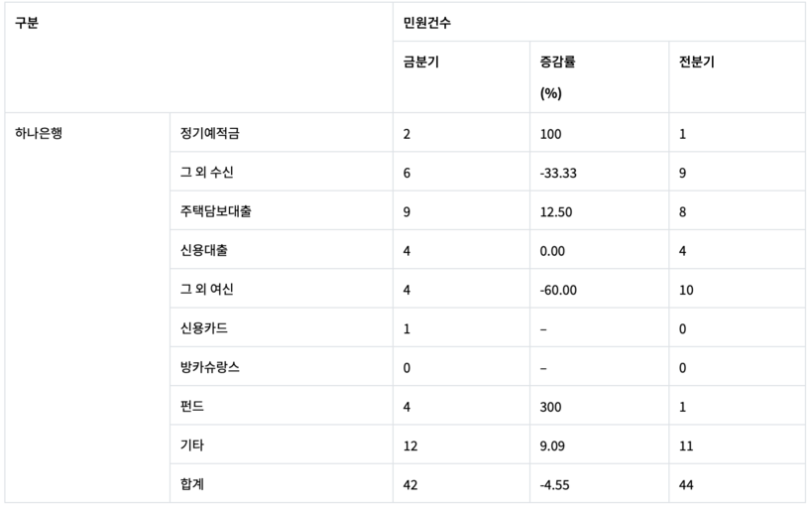Click the -33.33 change rate value
The image size is (812, 508).
560,173
